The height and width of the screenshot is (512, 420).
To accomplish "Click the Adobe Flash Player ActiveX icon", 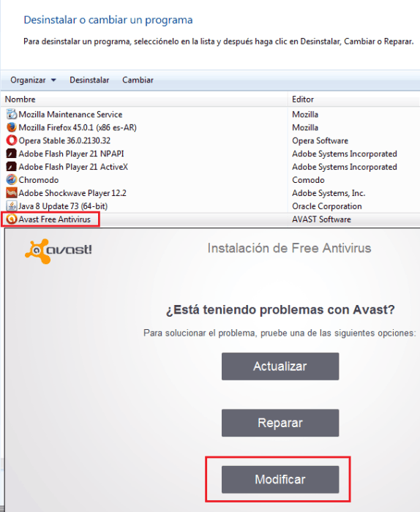I will point(12,167).
